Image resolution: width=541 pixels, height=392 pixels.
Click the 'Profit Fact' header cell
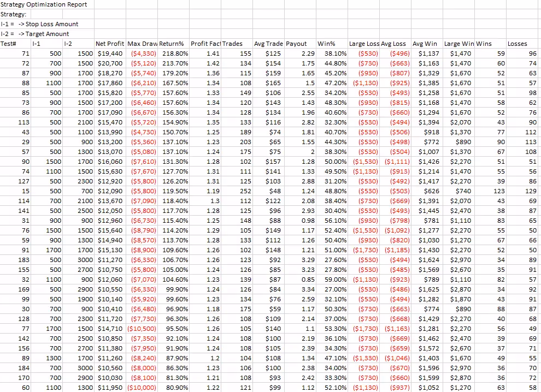coord(205,44)
